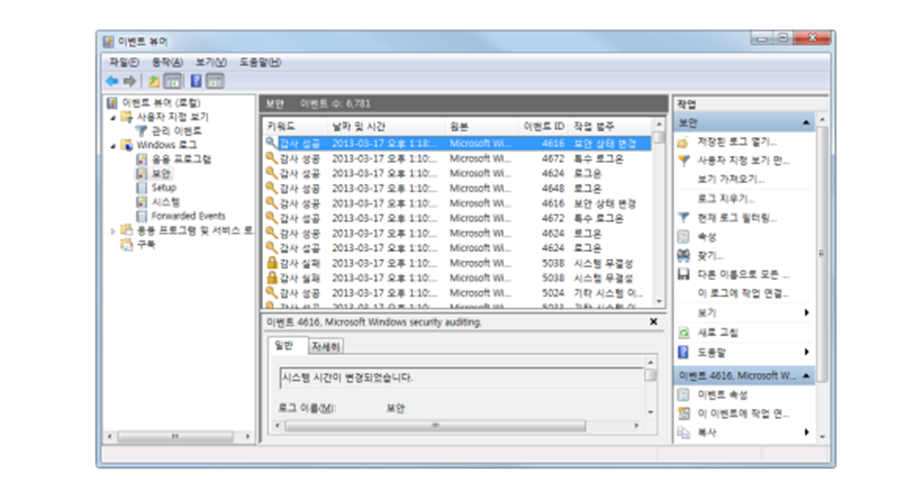The height and width of the screenshot is (503, 924).
Task: Select the 이벤트 뷰어 (로컬) root node icon
Action: pyautogui.click(x=112, y=103)
